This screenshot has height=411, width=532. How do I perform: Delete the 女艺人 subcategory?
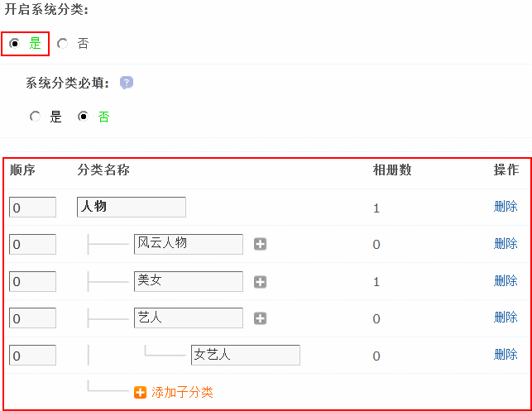pyautogui.click(x=506, y=355)
